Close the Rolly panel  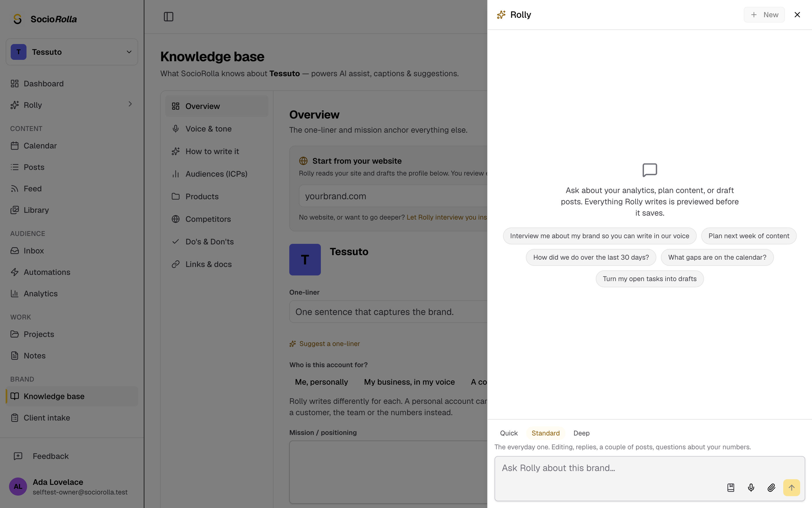click(x=797, y=15)
